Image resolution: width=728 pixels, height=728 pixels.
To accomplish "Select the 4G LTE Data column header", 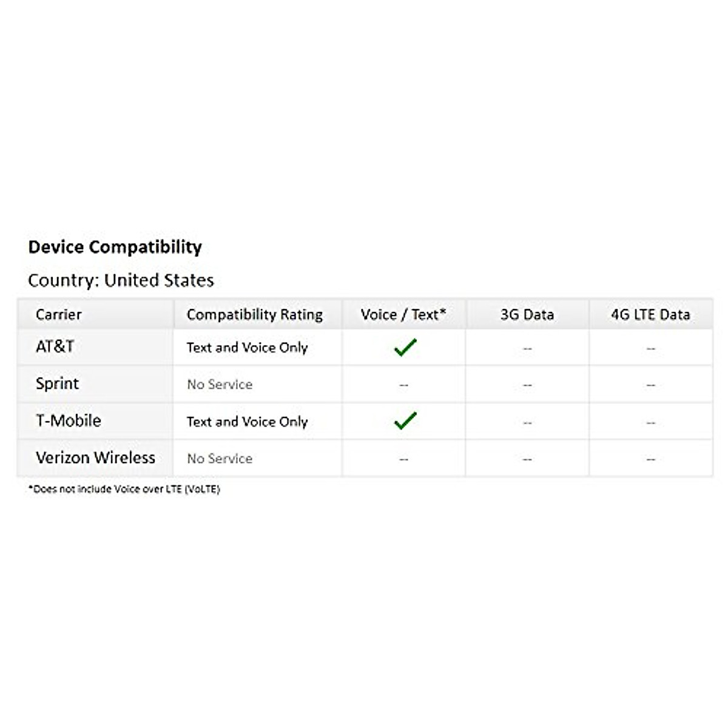I will coord(650,314).
